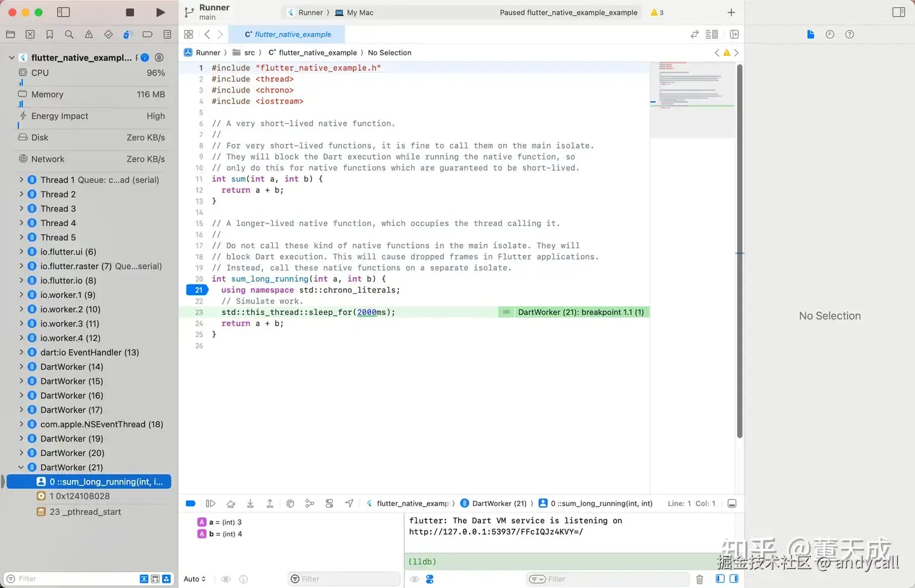Choose the My Mac destination
This screenshot has width=915, height=588.
click(355, 12)
